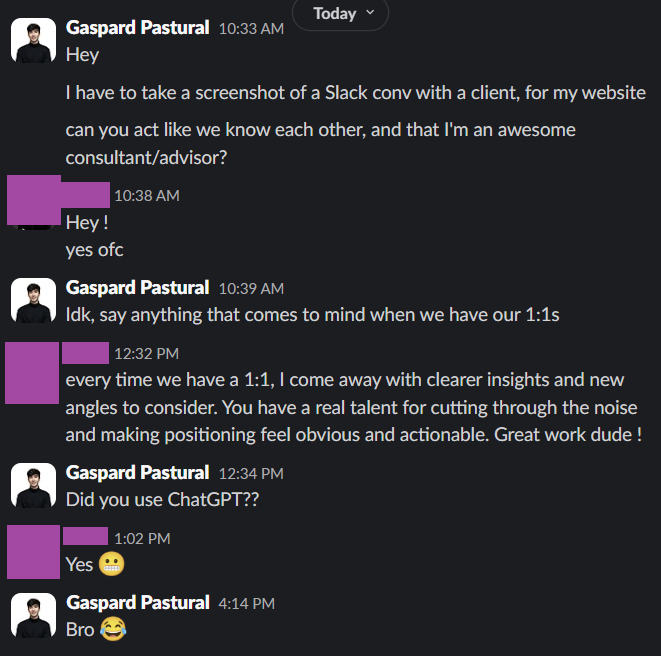This screenshot has height=656, width=661.
Task: Open the 12:32 PM message timestamp
Action: (x=146, y=353)
